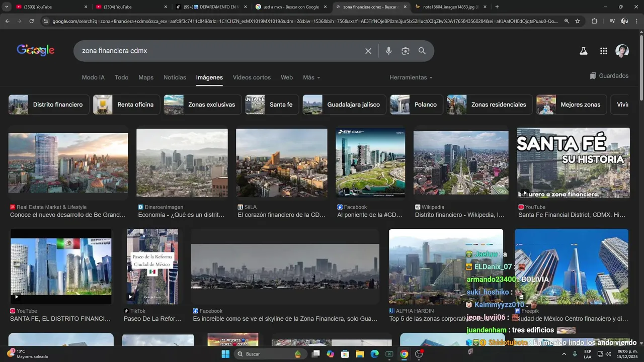Viewport: 644px width, 362px height.
Task: Open 'Es increíble como se ve el skyline' link
Action: [x=285, y=319]
